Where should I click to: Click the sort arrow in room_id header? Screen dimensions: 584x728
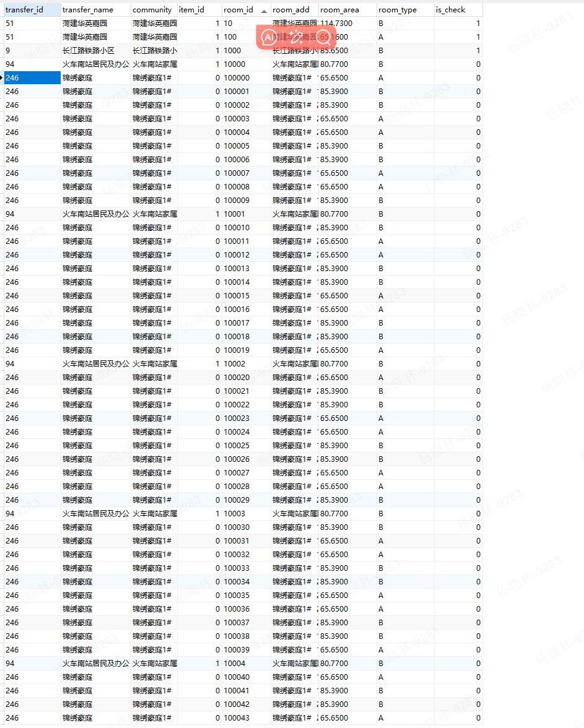click(x=264, y=11)
